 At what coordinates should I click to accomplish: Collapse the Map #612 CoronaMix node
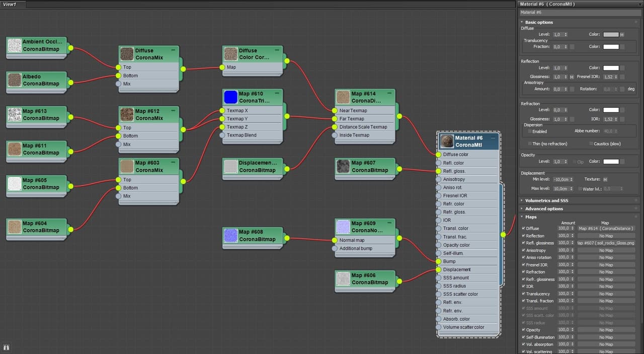tap(173, 111)
